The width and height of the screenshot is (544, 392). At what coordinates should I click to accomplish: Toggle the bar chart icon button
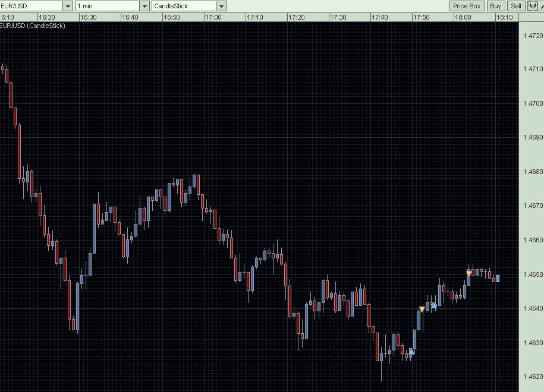click(x=533, y=6)
